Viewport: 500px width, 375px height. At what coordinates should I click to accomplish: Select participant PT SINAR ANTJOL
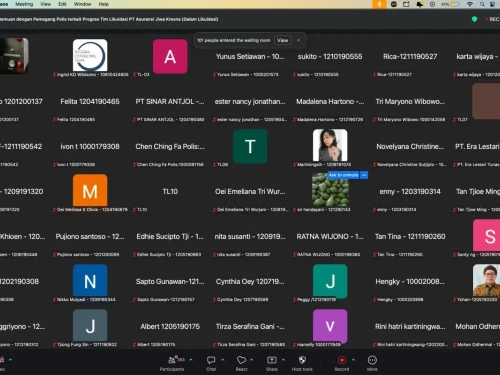coord(170,102)
